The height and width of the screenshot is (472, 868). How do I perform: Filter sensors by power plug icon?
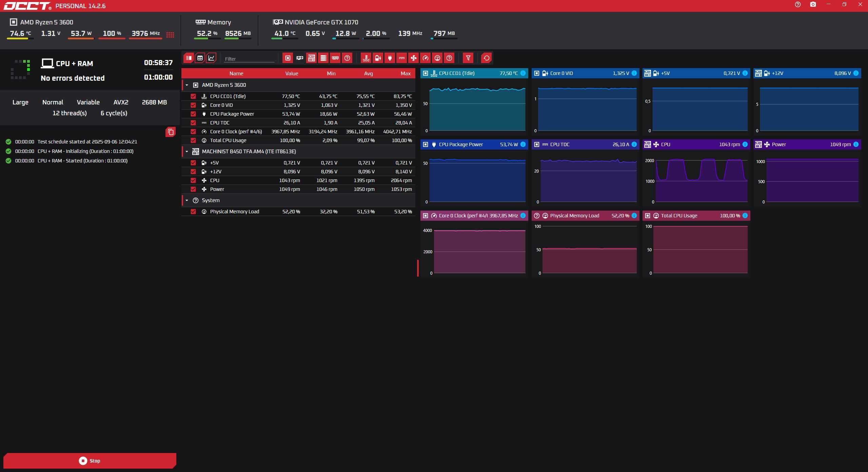click(x=390, y=58)
